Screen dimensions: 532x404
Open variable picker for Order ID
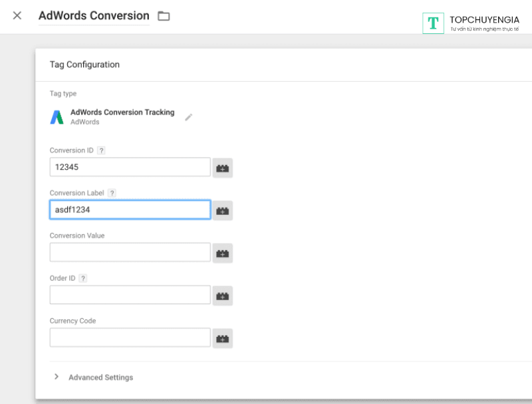[223, 296]
